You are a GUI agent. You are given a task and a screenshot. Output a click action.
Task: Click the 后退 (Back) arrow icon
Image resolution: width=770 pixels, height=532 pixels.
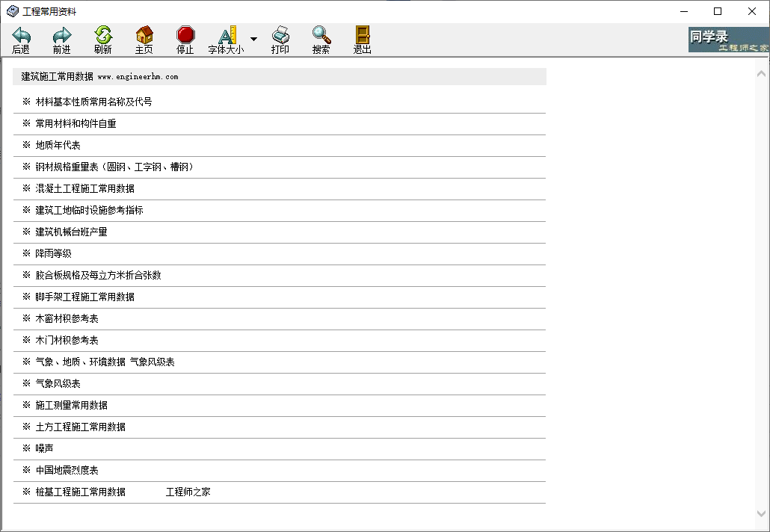(x=21, y=35)
